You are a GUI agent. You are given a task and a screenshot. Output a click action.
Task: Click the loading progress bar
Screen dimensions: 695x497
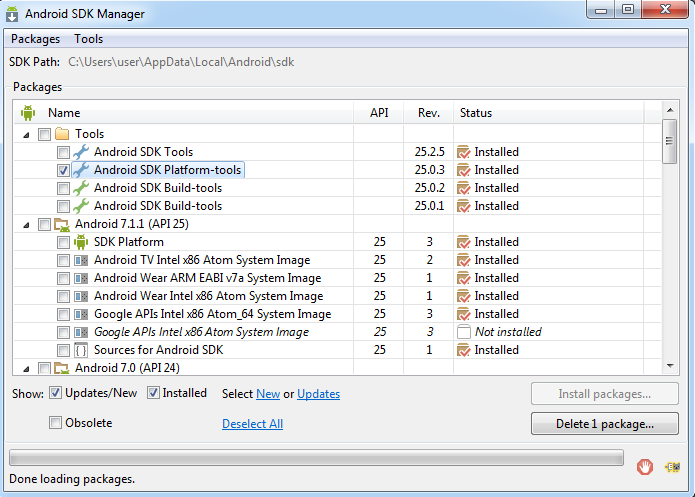[316, 458]
